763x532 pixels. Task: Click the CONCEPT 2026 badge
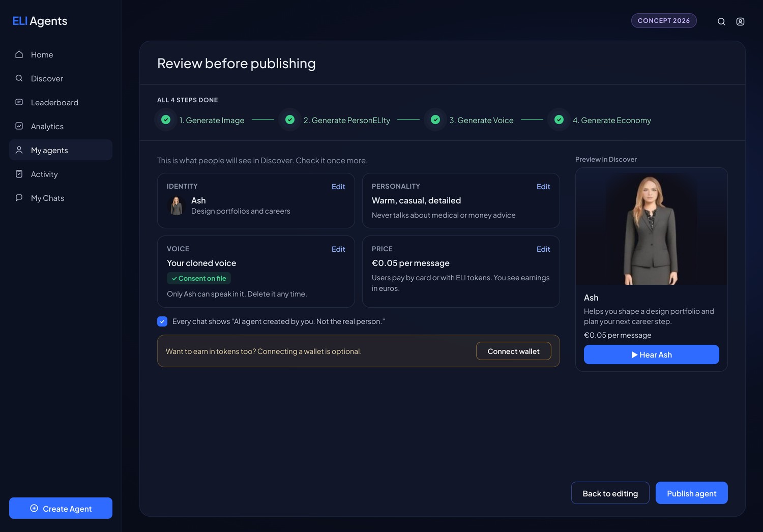tap(664, 20)
